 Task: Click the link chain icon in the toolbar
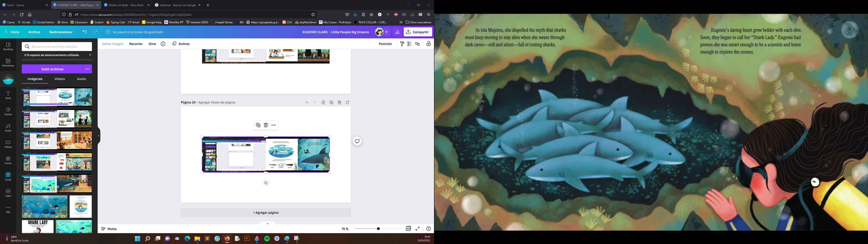417,44
